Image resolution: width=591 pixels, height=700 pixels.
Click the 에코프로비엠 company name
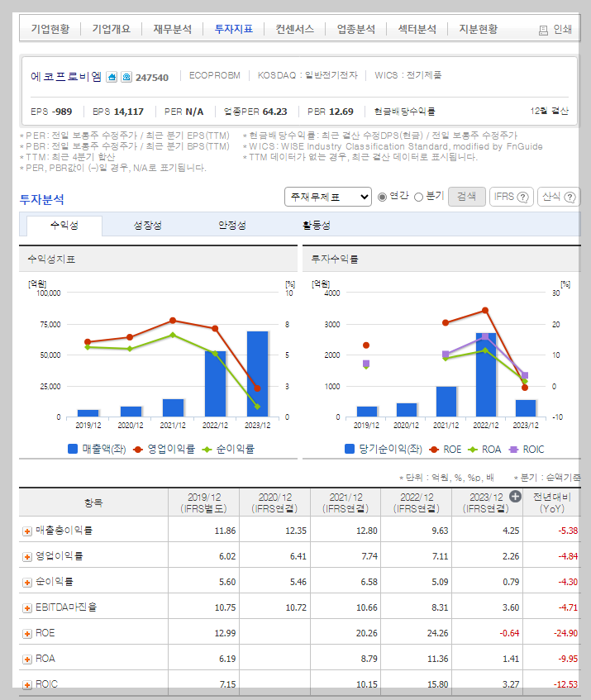pos(66,77)
